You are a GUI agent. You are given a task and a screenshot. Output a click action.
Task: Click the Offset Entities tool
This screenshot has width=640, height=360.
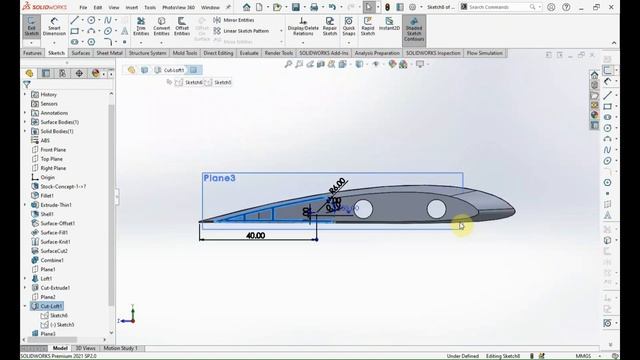(182, 26)
